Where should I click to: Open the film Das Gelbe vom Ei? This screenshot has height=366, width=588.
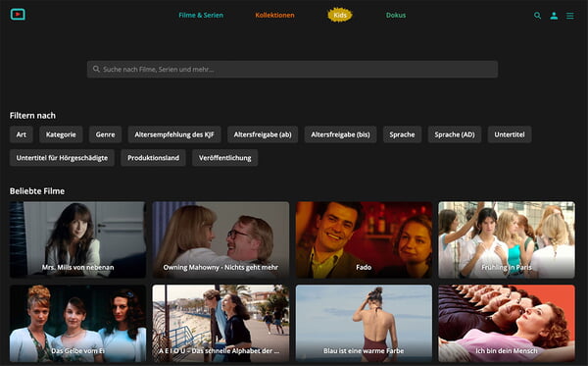pos(77,323)
